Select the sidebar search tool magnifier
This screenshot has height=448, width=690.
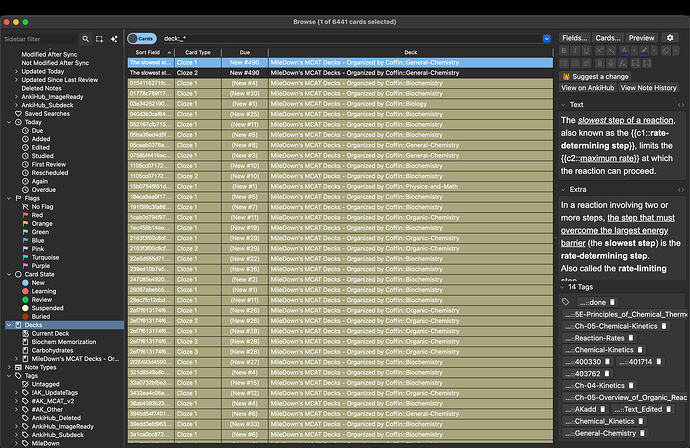pos(85,39)
